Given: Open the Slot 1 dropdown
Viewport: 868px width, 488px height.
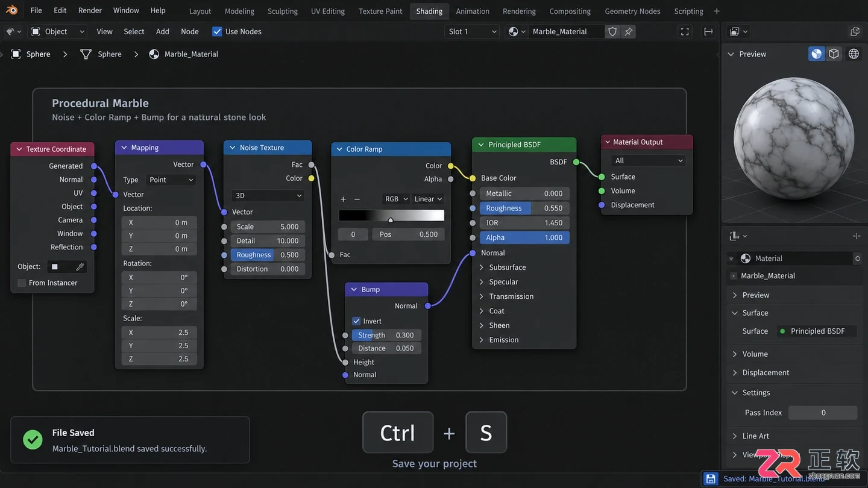Looking at the screenshot, I should tap(472, 31).
